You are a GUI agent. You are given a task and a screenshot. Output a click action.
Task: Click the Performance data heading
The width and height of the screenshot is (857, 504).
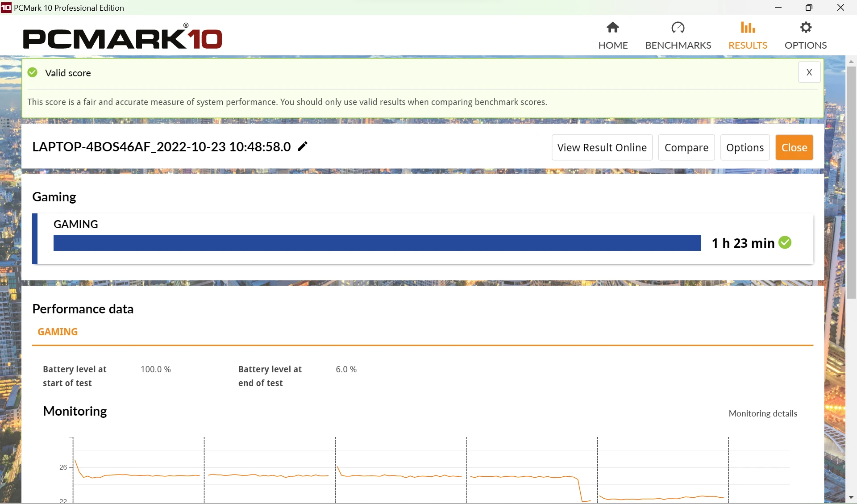[x=83, y=309]
